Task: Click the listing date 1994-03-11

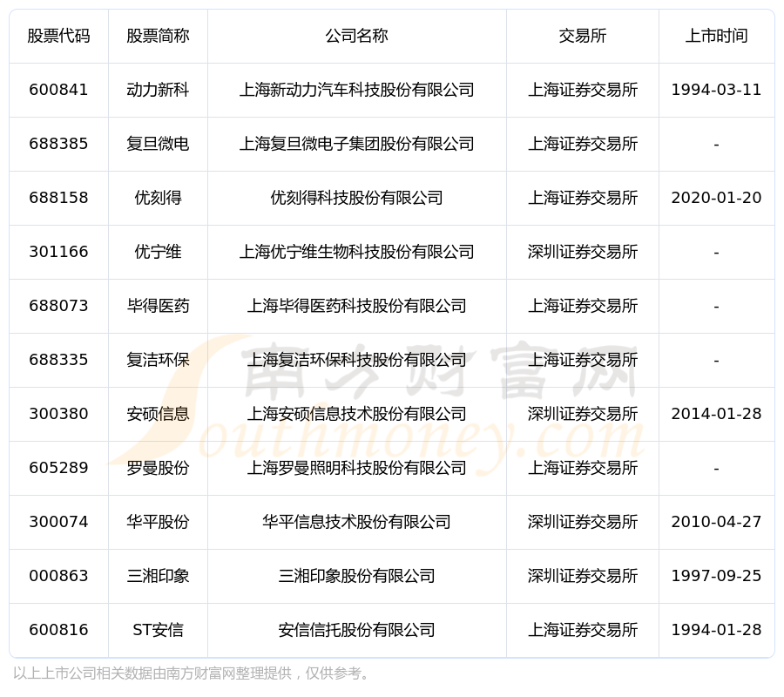Action: 716,90
